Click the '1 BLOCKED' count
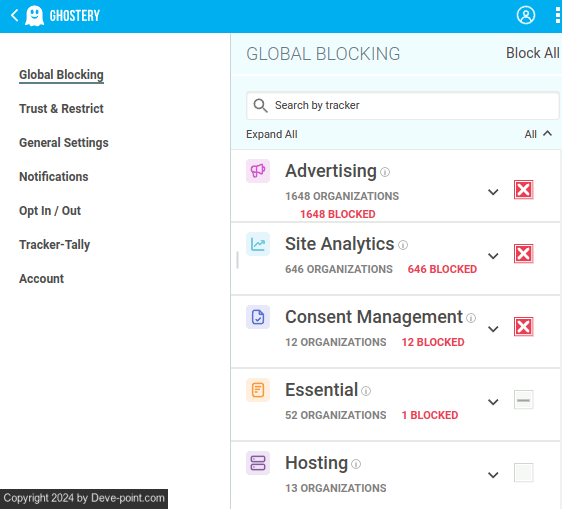The width and height of the screenshot is (562, 509). 430,415
